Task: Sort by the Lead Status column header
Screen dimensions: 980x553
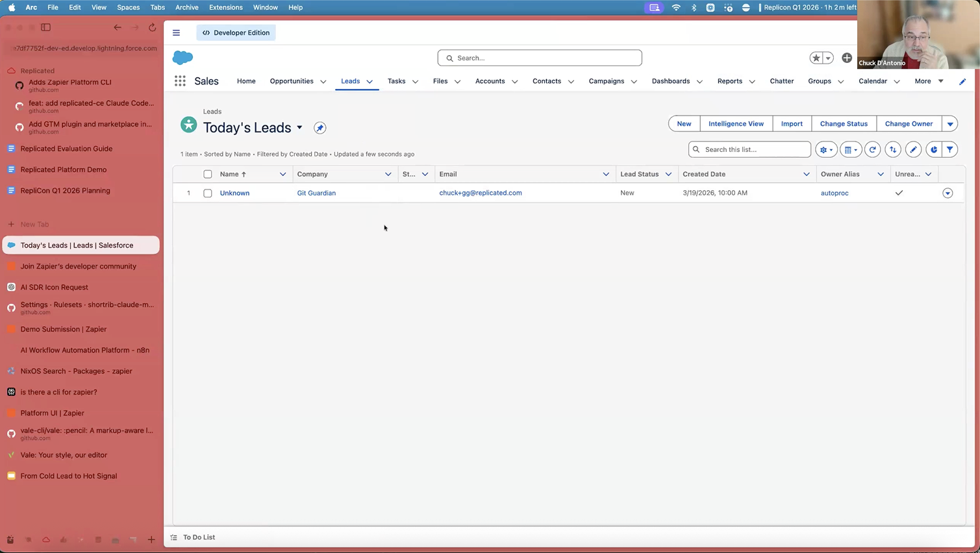Action: (x=639, y=174)
